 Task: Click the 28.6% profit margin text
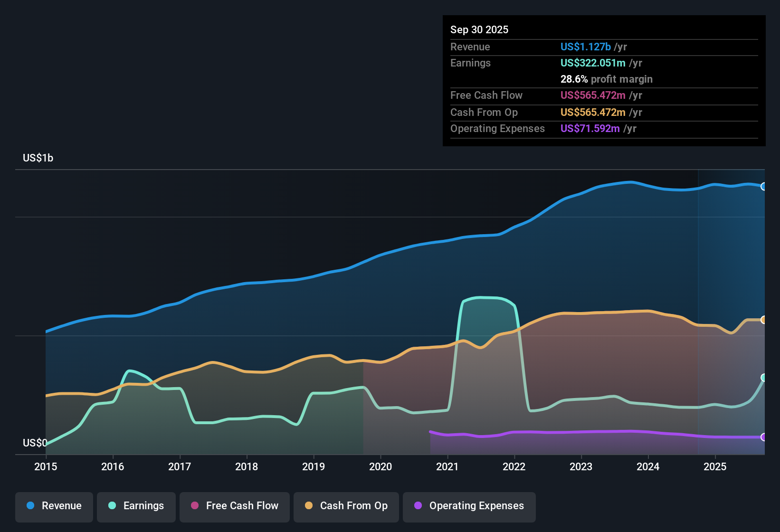[607, 79]
